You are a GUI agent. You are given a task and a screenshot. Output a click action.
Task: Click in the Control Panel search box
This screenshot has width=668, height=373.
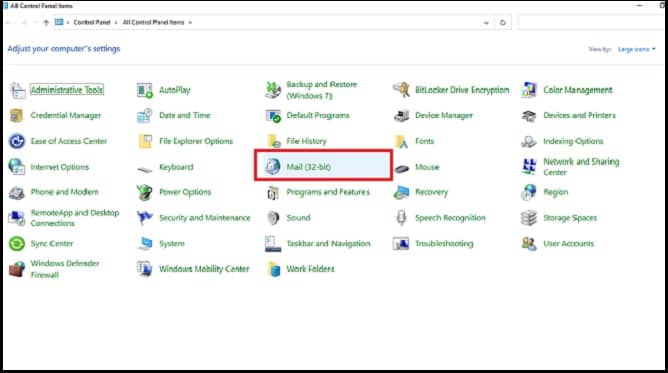tap(592, 23)
